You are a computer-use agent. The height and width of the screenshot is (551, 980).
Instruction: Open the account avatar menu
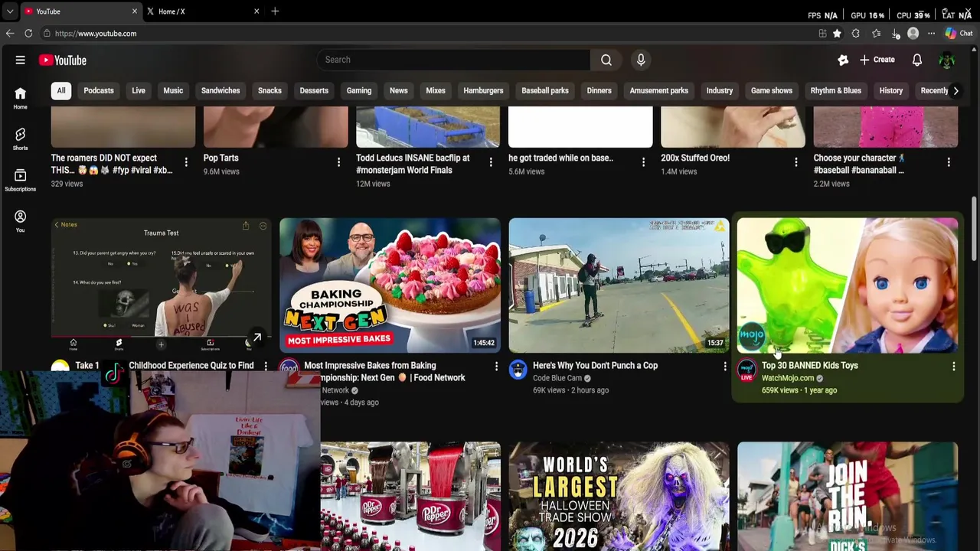click(947, 60)
